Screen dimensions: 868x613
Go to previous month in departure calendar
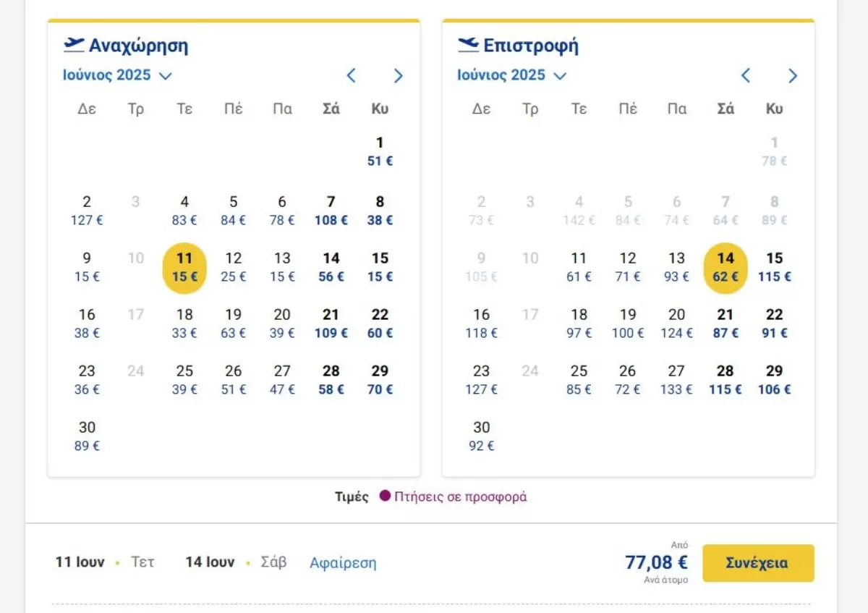point(351,75)
